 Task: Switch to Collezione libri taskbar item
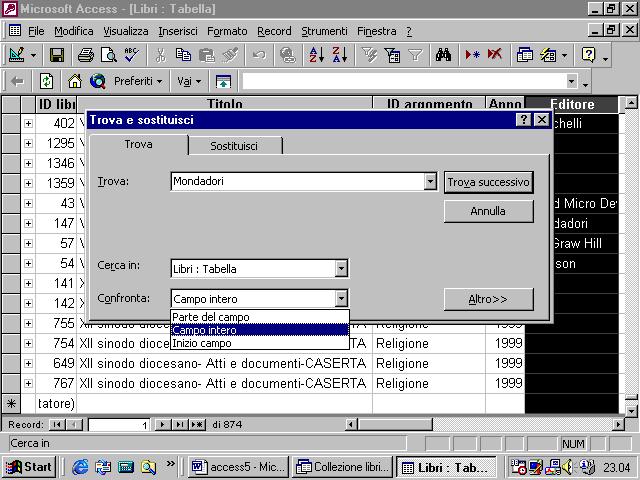pos(342,467)
